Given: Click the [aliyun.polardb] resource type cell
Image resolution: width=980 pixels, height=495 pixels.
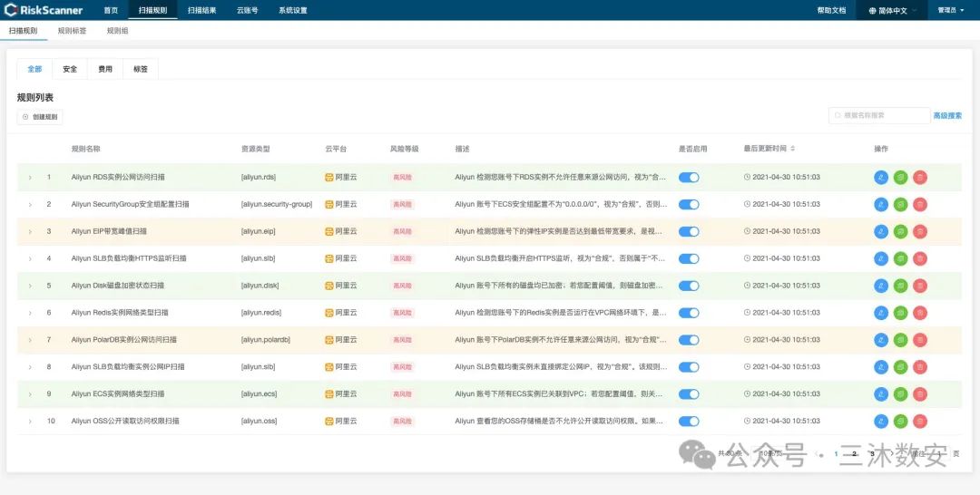Looking at the screenshot, I should [x=266, y=340].
